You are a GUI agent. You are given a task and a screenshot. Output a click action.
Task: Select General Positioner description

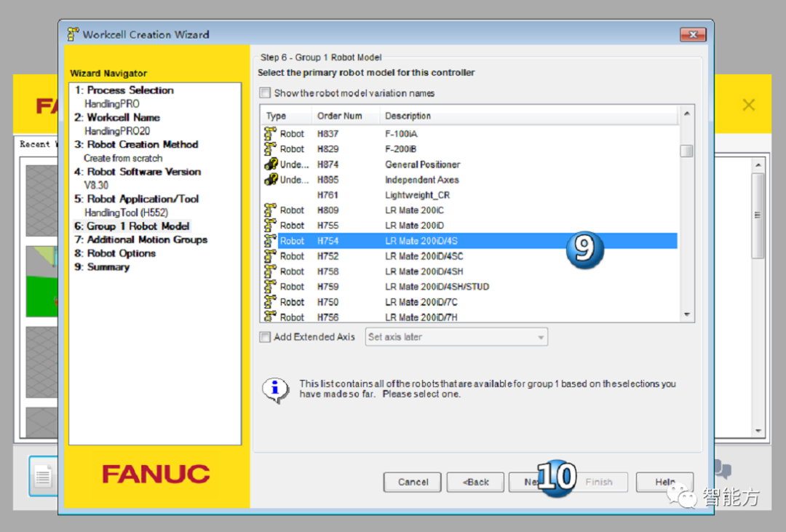pos(422,164)
